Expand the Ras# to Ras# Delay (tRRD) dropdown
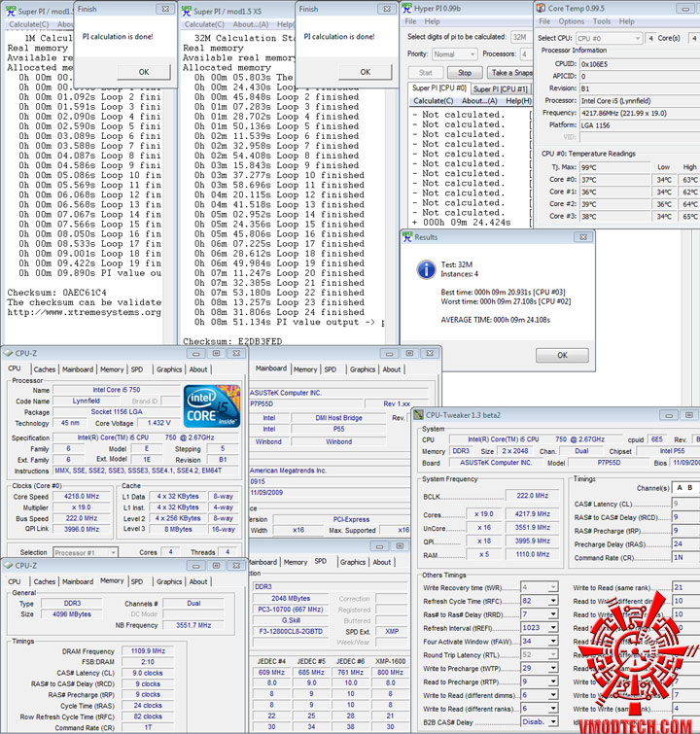The width and height of the screenshot is (700, 734). click(x=553, y=613)
